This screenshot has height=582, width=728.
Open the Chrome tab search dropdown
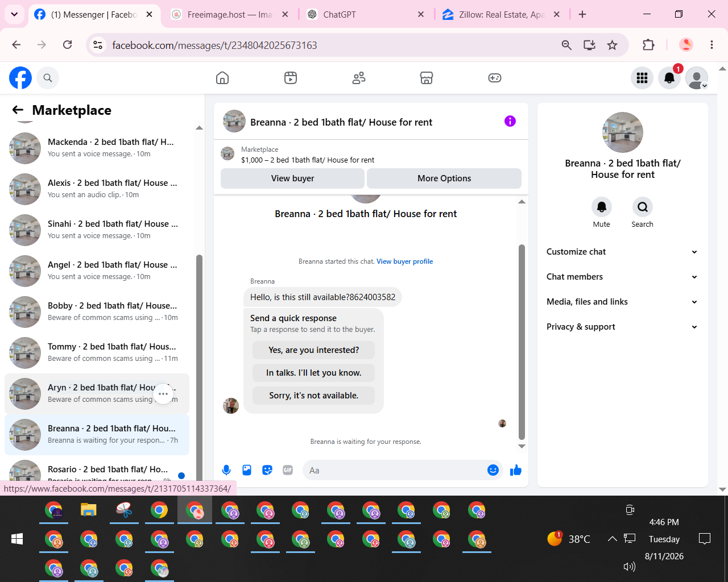(14, 14)
